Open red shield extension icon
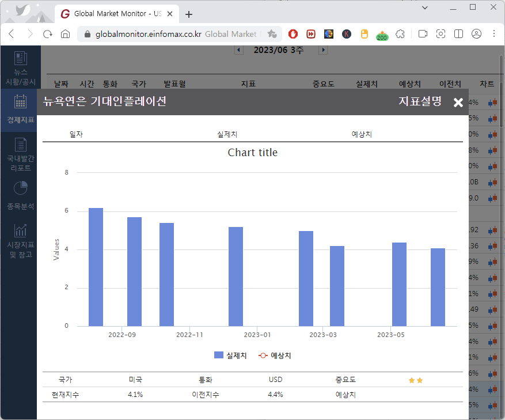The width and height of the screenshot is (505, 420). [x=293, y=34]
